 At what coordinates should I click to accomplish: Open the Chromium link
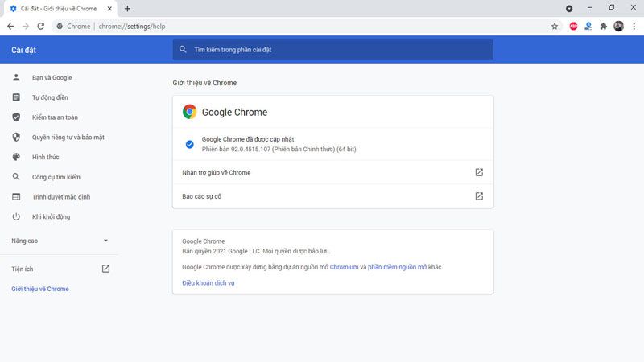[345, 267]
